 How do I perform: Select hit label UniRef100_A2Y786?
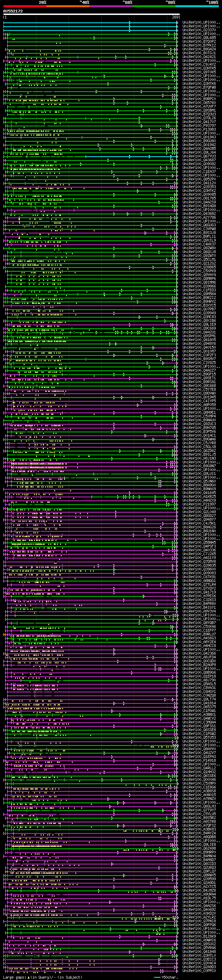point(199,218)
